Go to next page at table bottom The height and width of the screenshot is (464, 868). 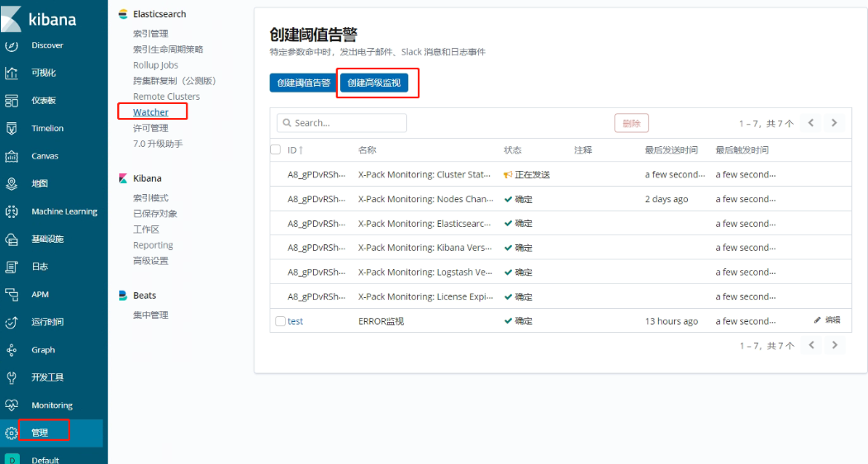click(x=835, y=345)
